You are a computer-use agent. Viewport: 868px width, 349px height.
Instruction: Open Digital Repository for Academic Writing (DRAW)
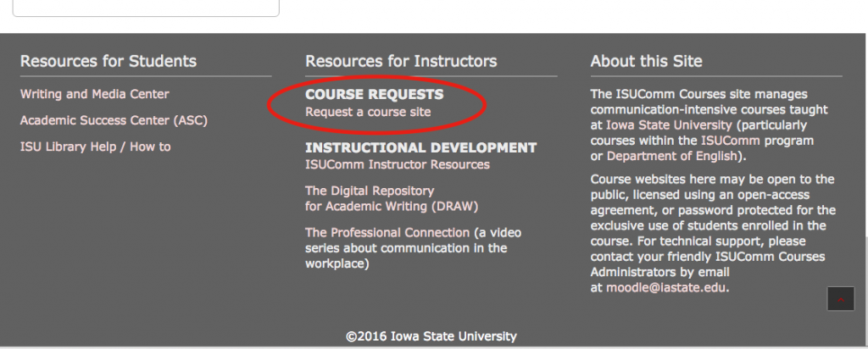click(x=392, y=198)
